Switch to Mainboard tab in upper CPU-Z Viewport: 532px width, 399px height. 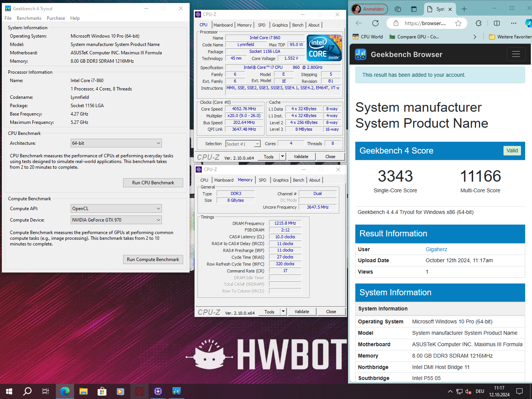(x=223, y=25)
